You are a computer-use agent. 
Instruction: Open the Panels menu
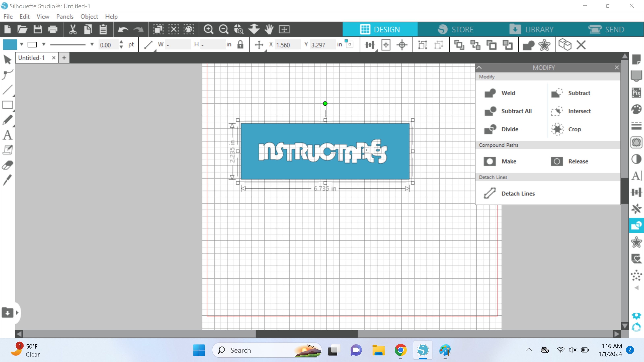click(65, 16)
